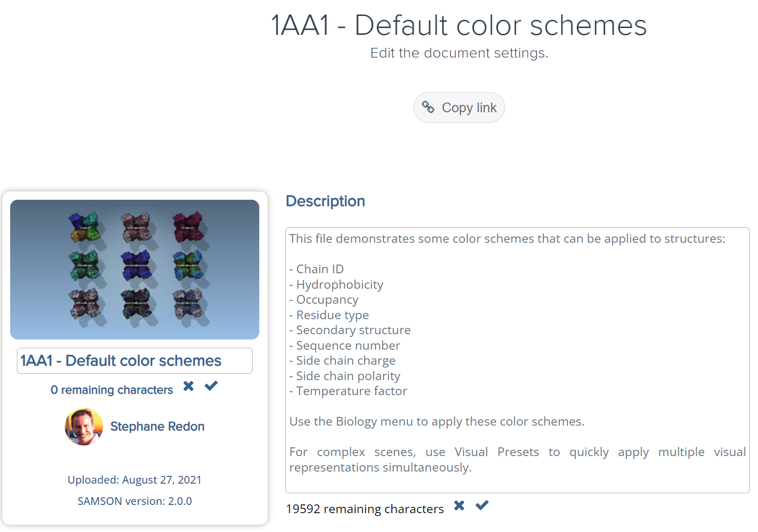758x532 pixels.
Task: Place cursor on the 'Chain ID' line
Action: 320,269
